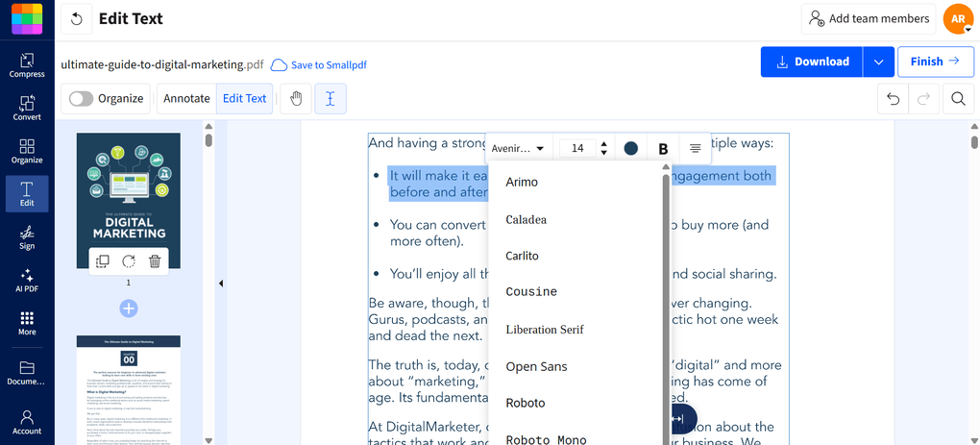Viewport: 980px width, 445px height.
Task: Click the Download button
Action: coord(812,62)
